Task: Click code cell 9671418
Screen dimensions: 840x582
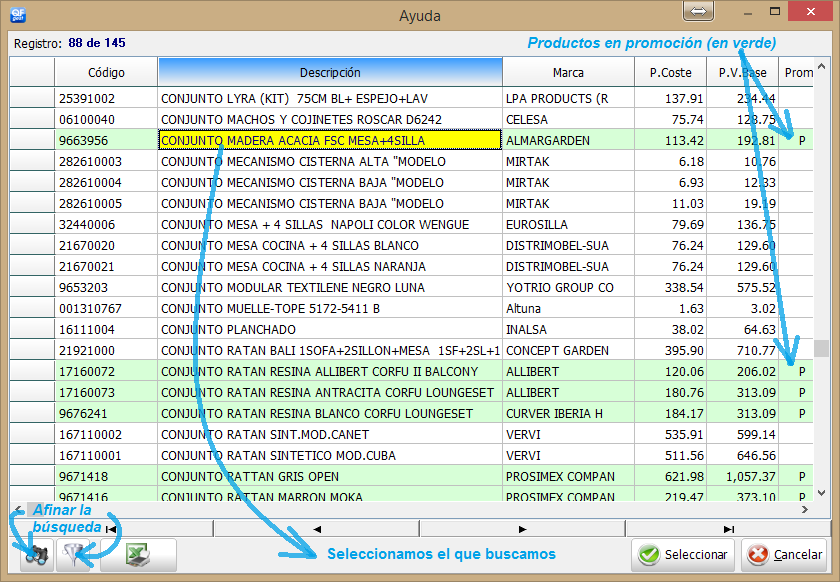Action: click(106, 476)
